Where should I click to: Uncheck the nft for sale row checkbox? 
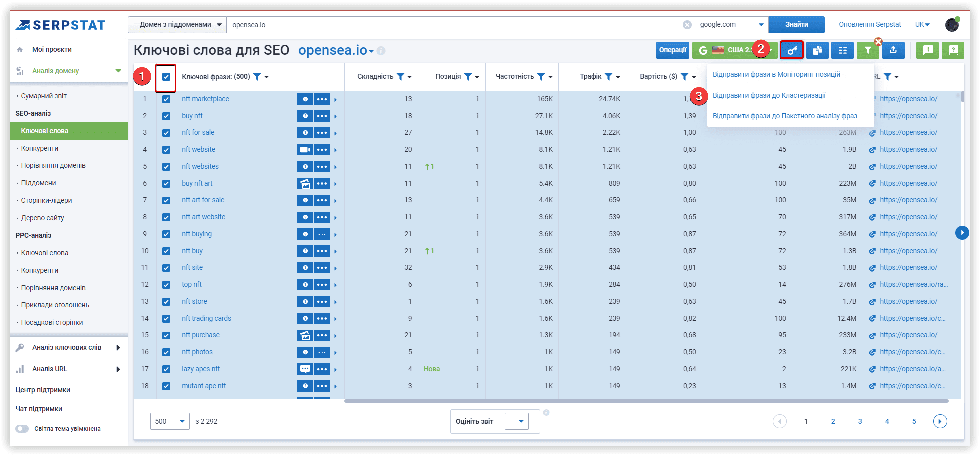[x=166, y=133]
